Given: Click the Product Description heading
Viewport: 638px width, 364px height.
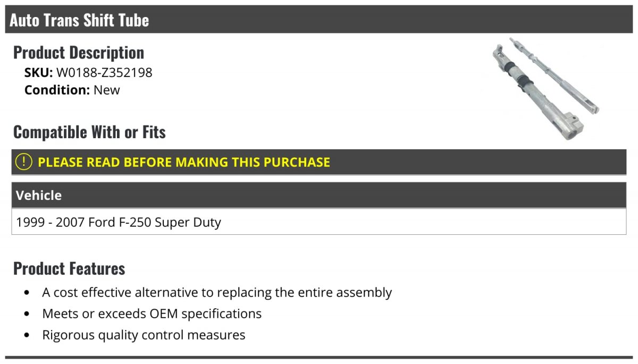Looking at the screenshot, I should pos(79,53).
